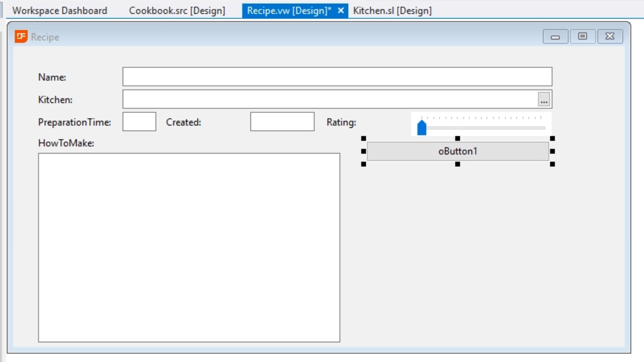
Task: Switch to Workspace Dashboard tab
Action: [x=60, y=10]
